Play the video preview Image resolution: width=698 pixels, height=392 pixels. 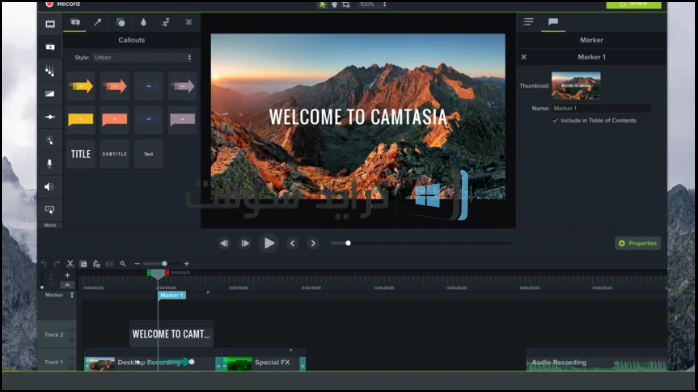pos(269,243)
